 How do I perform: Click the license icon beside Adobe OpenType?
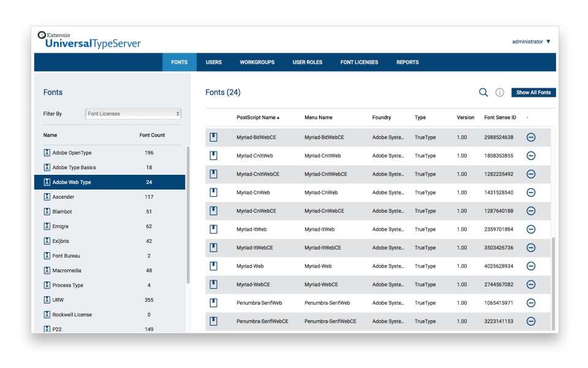tap(47, 153)
